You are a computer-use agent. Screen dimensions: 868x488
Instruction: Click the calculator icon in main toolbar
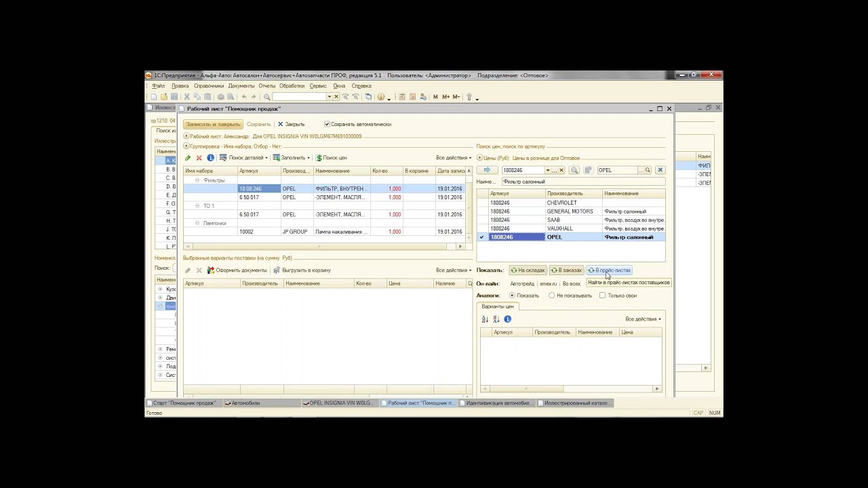[402, 97]
